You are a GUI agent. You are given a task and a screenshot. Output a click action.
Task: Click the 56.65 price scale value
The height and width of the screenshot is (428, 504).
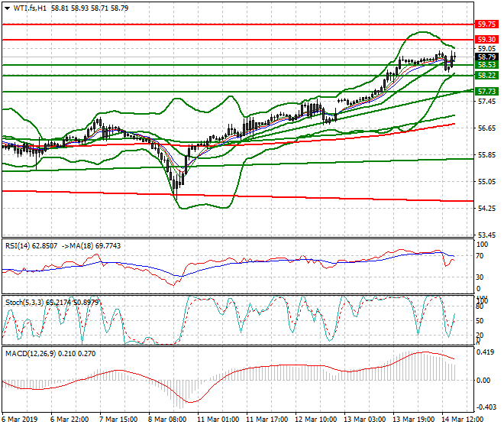point(486,128)
